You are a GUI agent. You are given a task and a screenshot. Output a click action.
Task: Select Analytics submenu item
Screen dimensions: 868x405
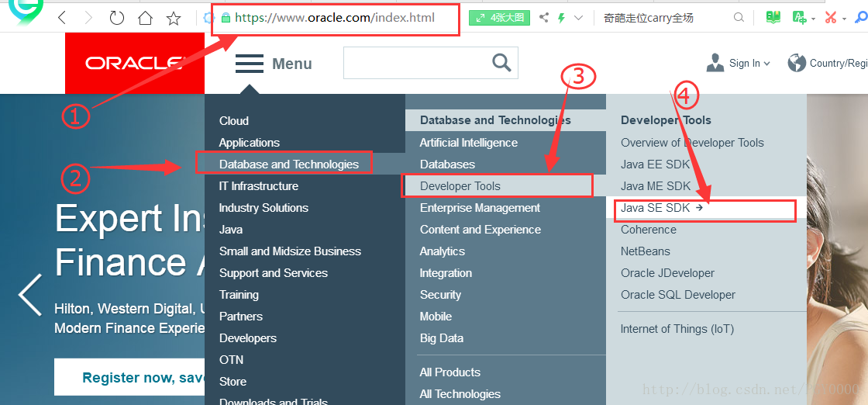click(x=443, y=251)
